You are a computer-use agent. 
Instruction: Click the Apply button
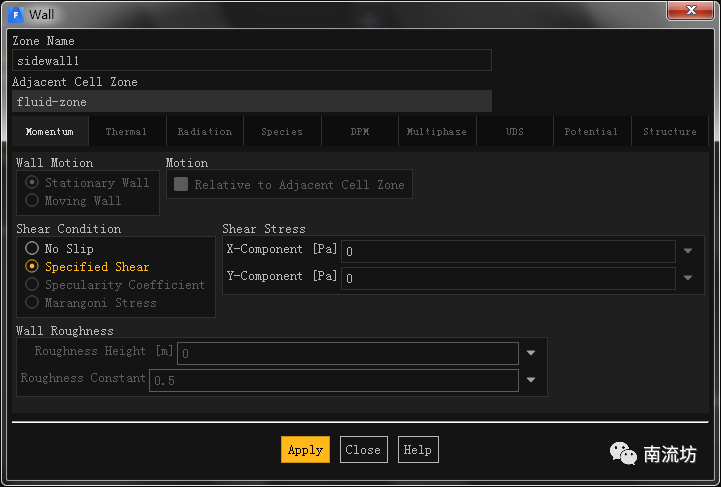(x=305, y=449)
